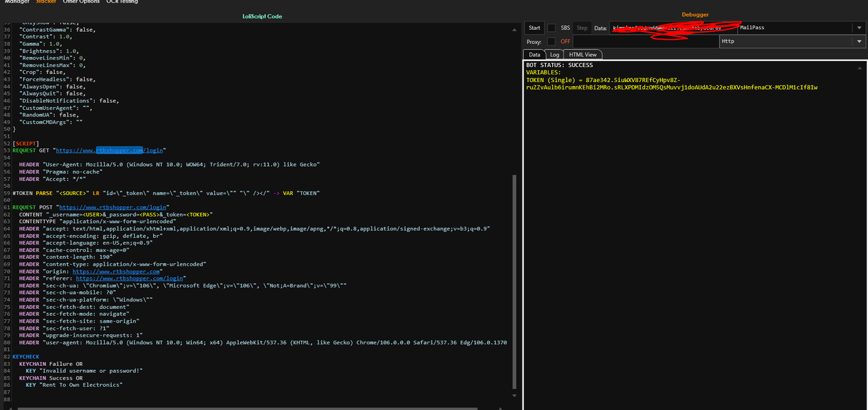Click the HEADER "accept-encoding: gzip, deflate, br" line

[91, 236]
